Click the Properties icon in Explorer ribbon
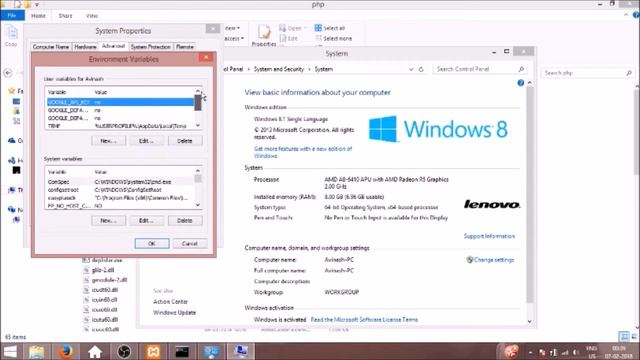The width and height of the screenshot is (640, 360). 264,36
